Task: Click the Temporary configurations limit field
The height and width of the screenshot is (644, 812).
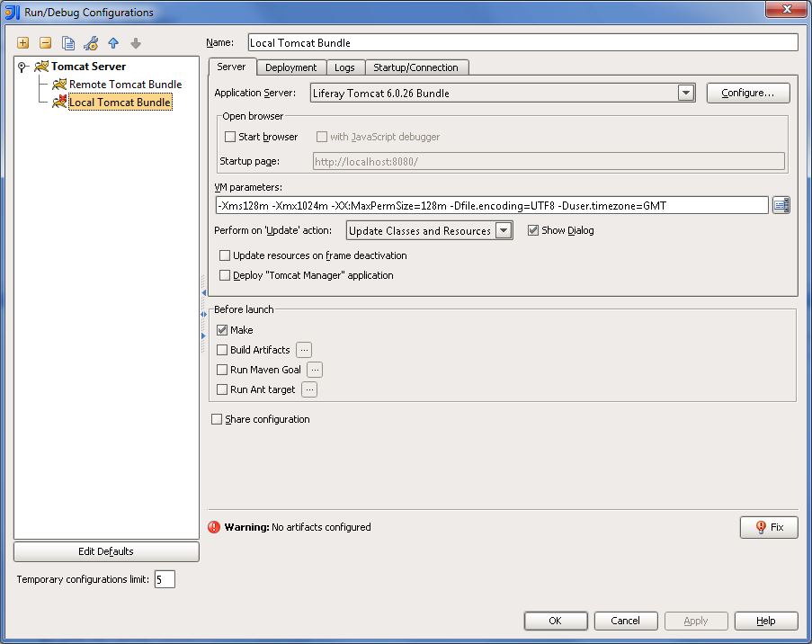Action: point(165,579)
